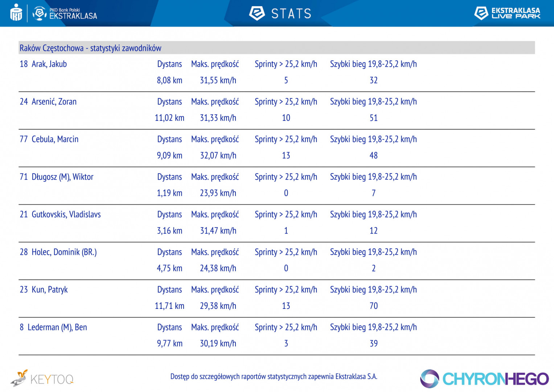Click Kun, Patryk distance value 11,71 km
This screenshot has width=554, height=392.
tap(169, 306)
